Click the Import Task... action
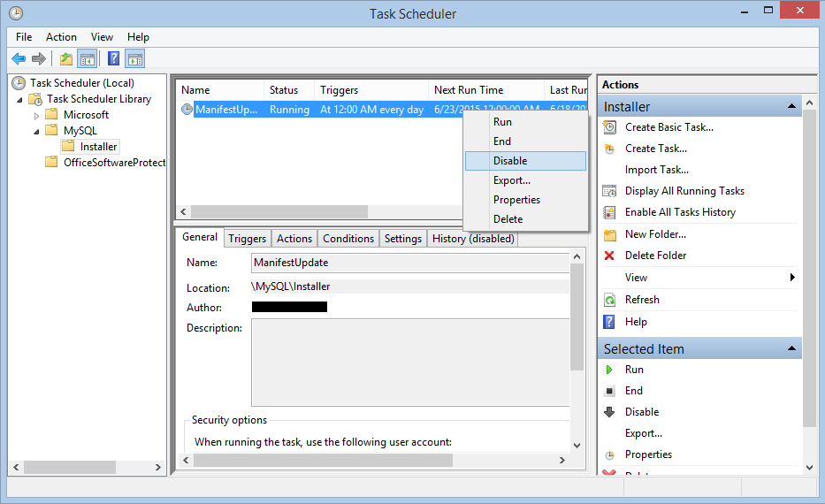The width and height of the screenshot is (825, 504). click(657, 170)
